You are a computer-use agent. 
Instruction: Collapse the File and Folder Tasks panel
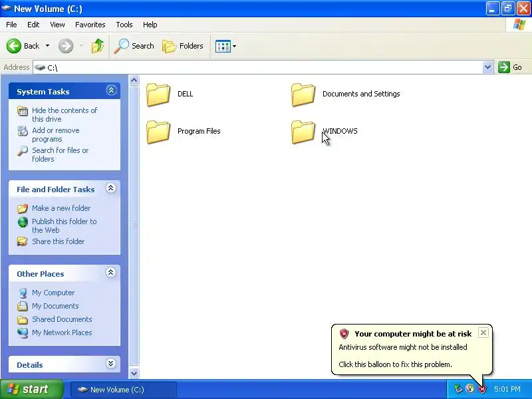coord(110,188)
